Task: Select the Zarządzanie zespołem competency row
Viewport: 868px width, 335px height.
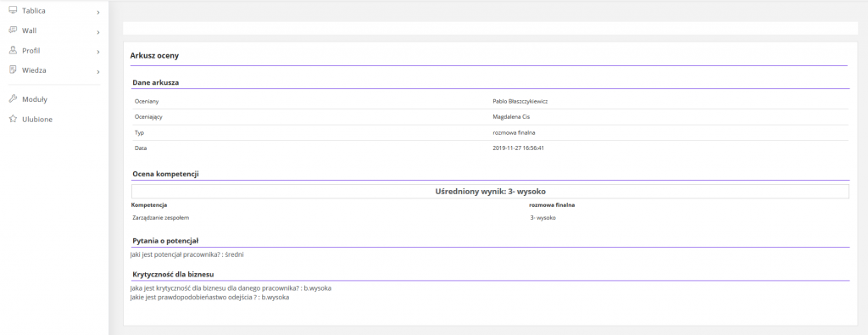Action: click(490, 218)
